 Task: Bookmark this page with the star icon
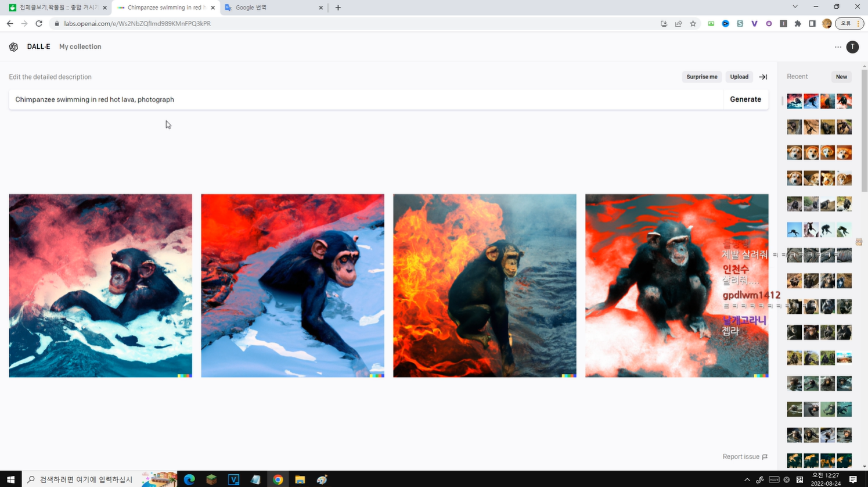(693, 24)
